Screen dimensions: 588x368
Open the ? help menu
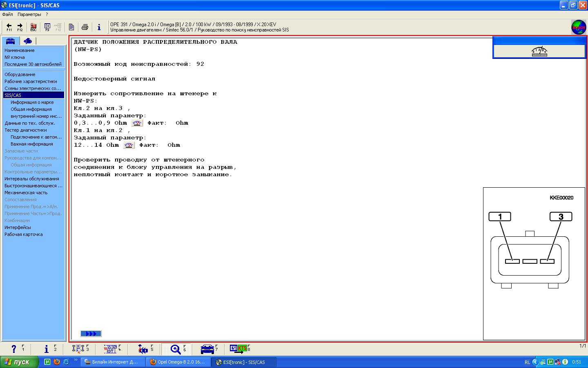click(x=47, y=14)
